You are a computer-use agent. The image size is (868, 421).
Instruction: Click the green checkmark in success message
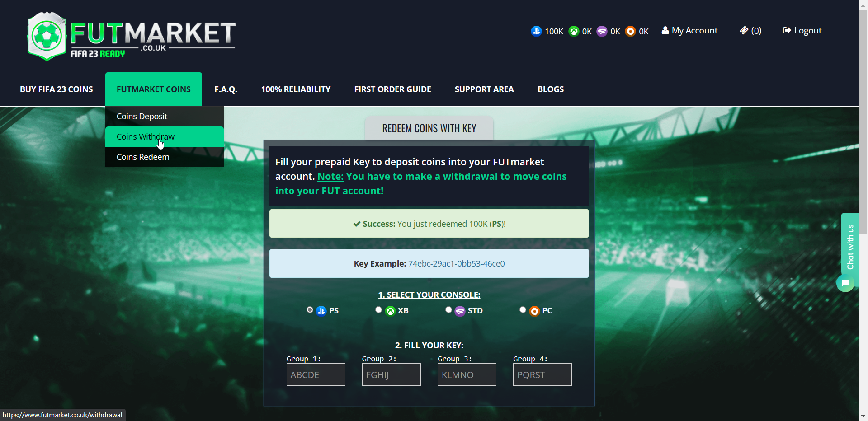click(357, 224)
